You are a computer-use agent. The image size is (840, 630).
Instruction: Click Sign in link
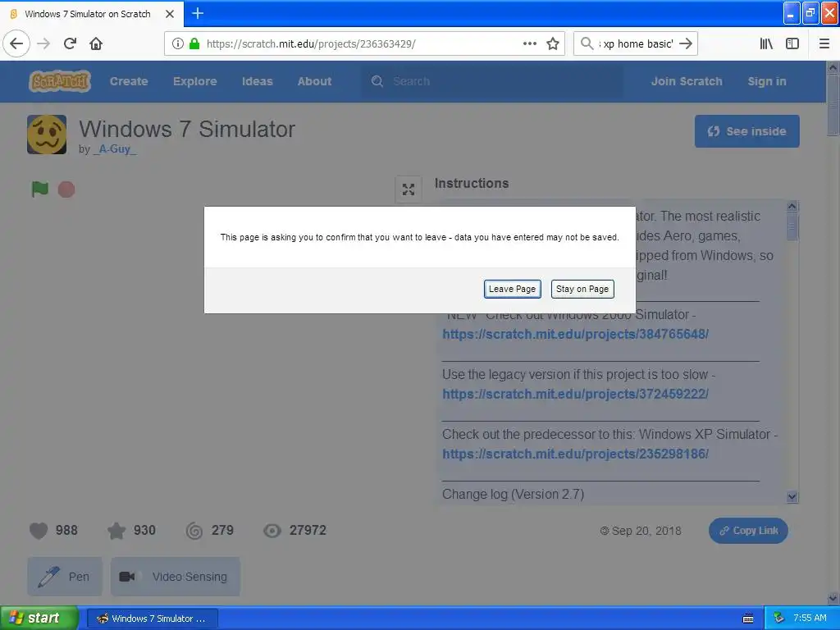pos(767,81)
